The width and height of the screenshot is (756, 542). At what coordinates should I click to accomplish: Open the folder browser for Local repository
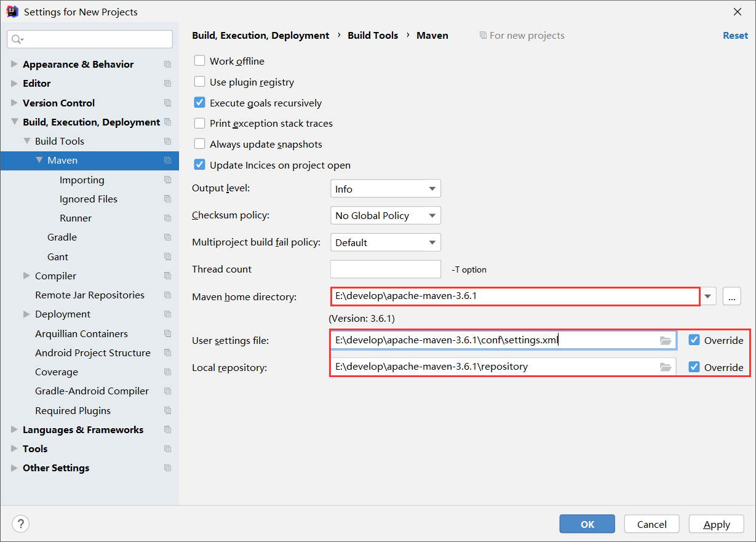coord(666,367)
